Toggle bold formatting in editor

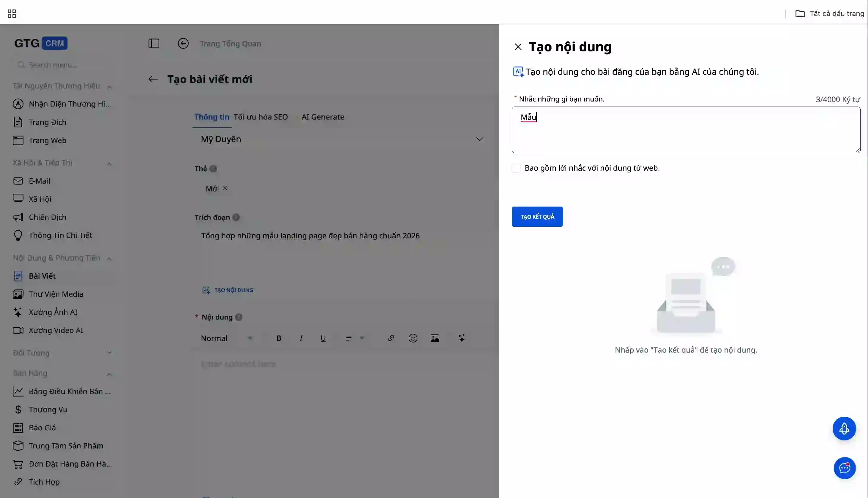(x=279, y=338)
